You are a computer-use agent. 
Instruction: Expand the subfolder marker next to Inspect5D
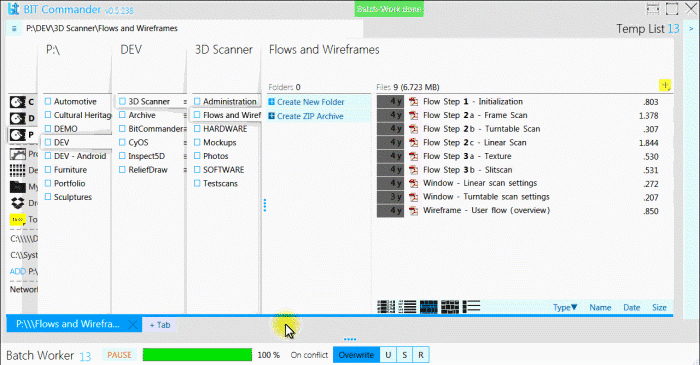pos(185,156)
